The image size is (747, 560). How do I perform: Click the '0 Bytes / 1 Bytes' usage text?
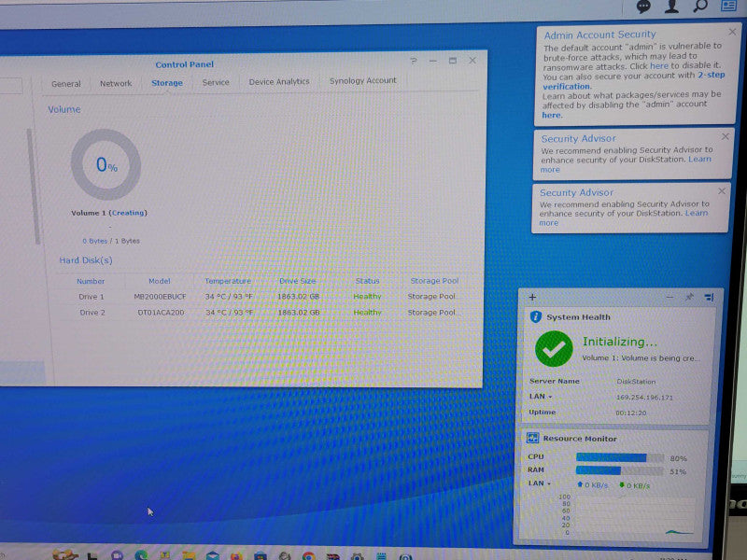tap(111, 241)
